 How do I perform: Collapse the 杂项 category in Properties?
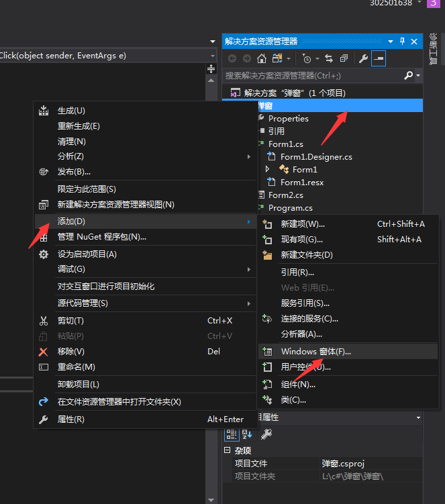(228, 451)
